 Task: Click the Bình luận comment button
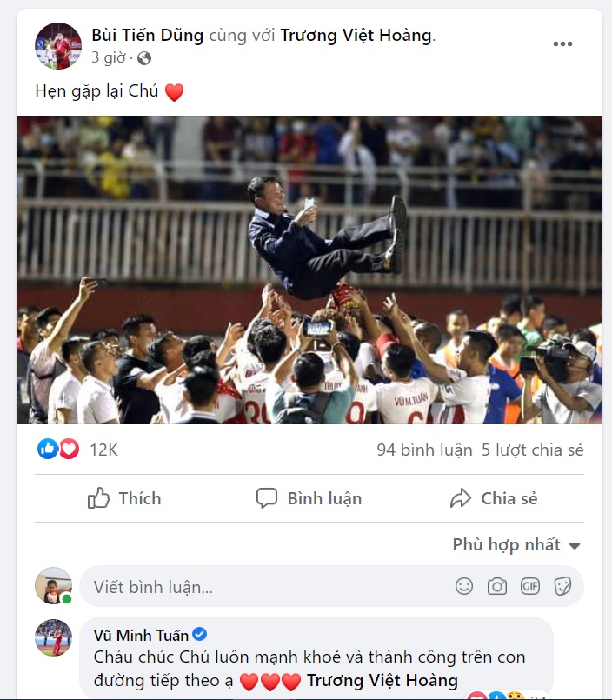point(309,498)
